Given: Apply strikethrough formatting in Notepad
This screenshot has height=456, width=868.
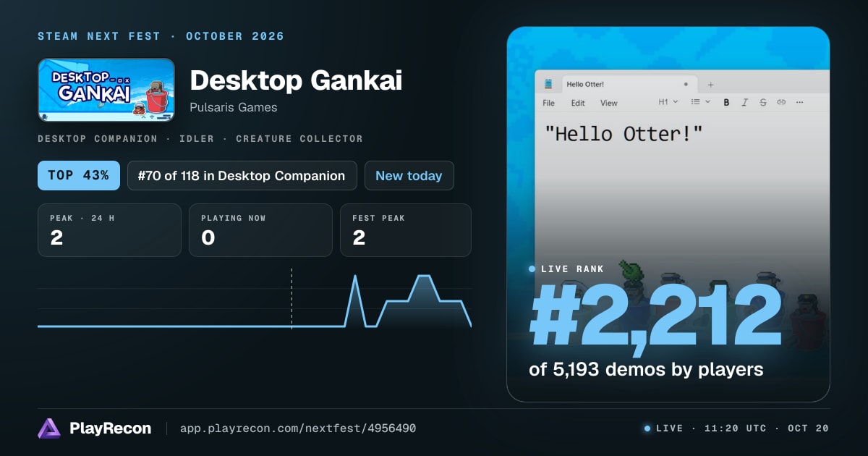Looking at the screenshot, I should tap(762, 103).
